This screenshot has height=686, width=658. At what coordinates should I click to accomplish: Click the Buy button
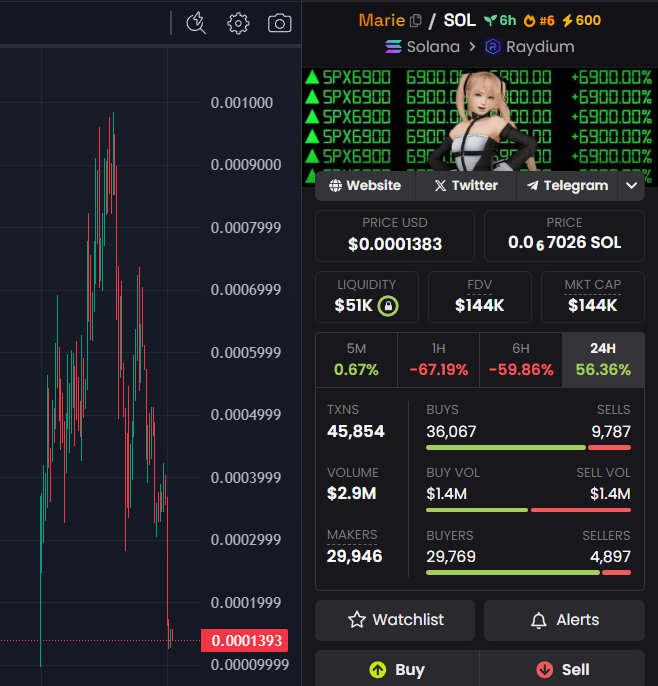(397, 669)
